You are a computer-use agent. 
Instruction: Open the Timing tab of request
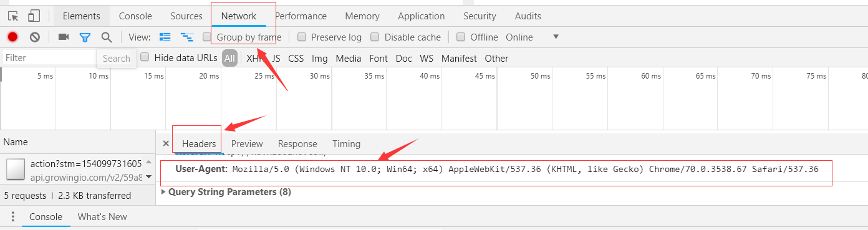pos(347,143)
